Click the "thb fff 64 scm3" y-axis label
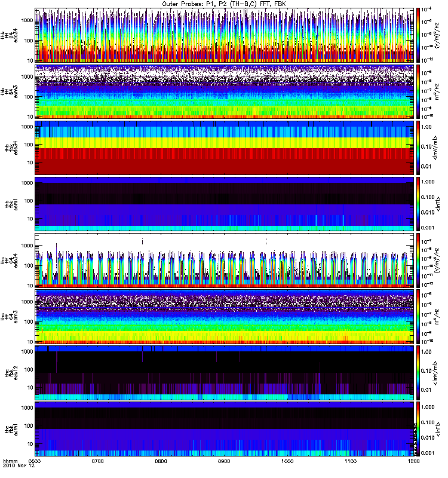Image resolution: width=448 pixels, height=478 pixels. point(9,91)
